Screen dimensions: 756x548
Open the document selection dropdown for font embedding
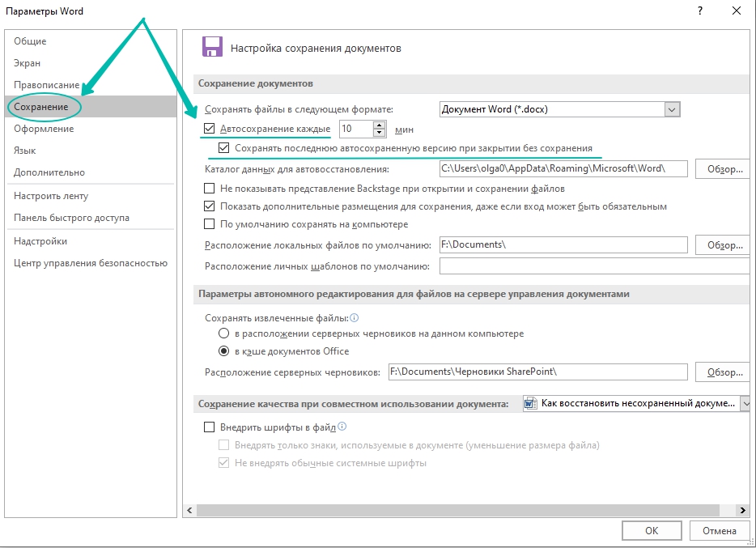[745, 403]
